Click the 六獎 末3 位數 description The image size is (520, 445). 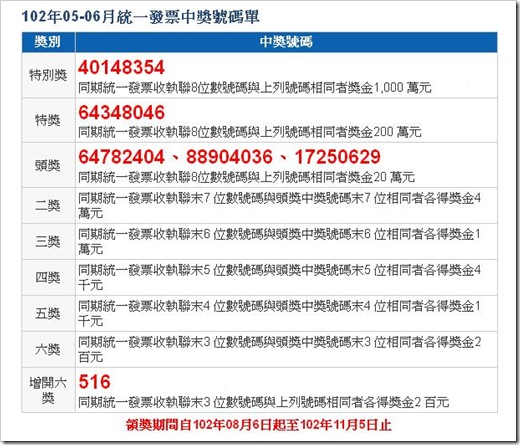pyautogui.click(x=280, y=349)
